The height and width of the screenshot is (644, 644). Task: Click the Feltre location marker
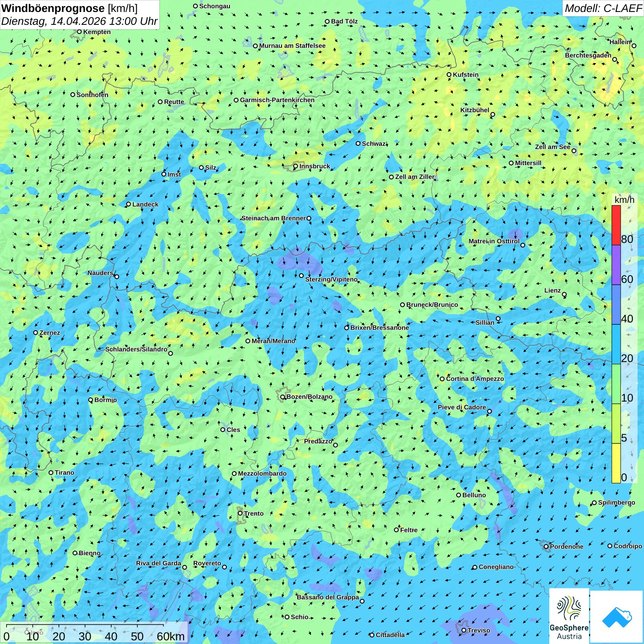pyautogui.click(x=396, y=530)
